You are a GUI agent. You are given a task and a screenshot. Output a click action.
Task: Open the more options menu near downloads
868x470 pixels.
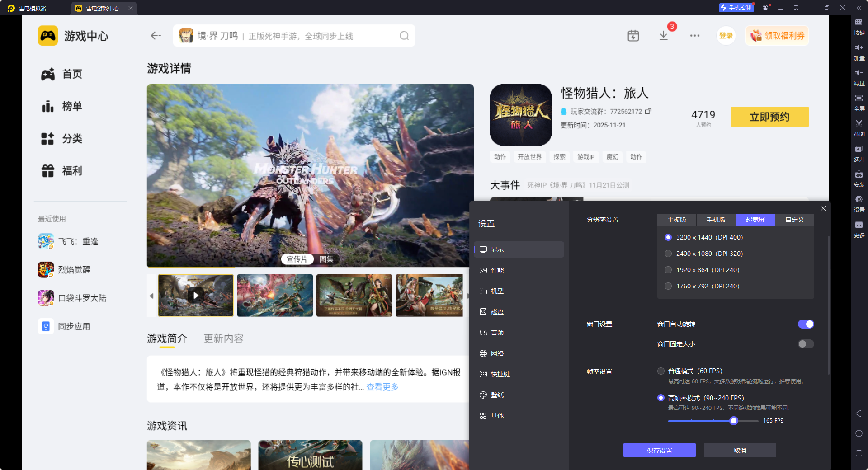coord(695,35)
